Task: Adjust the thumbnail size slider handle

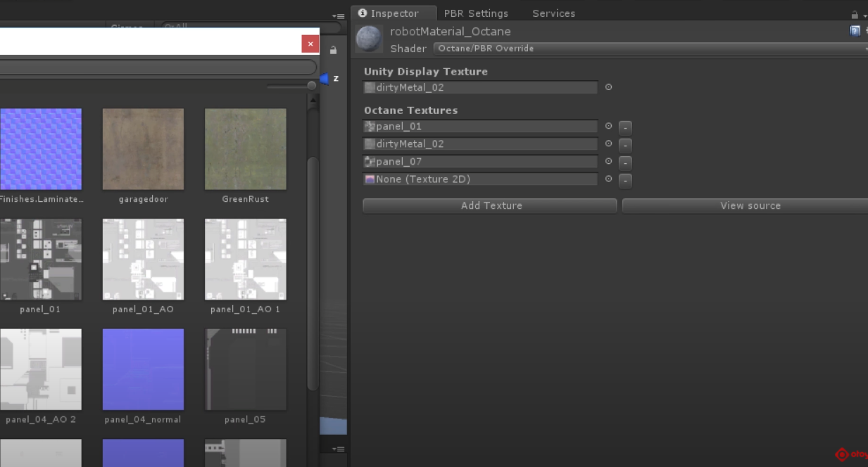Action: point(312,86)
